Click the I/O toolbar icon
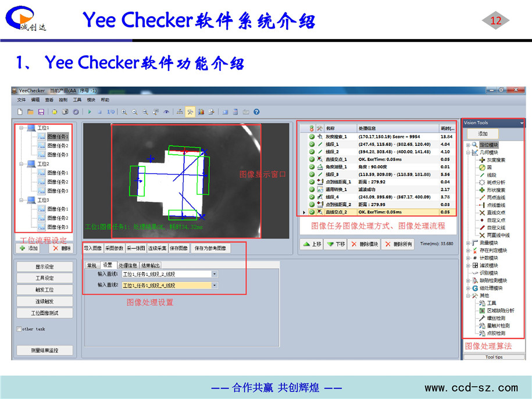The image size is (532, 399). pos(110,112)
